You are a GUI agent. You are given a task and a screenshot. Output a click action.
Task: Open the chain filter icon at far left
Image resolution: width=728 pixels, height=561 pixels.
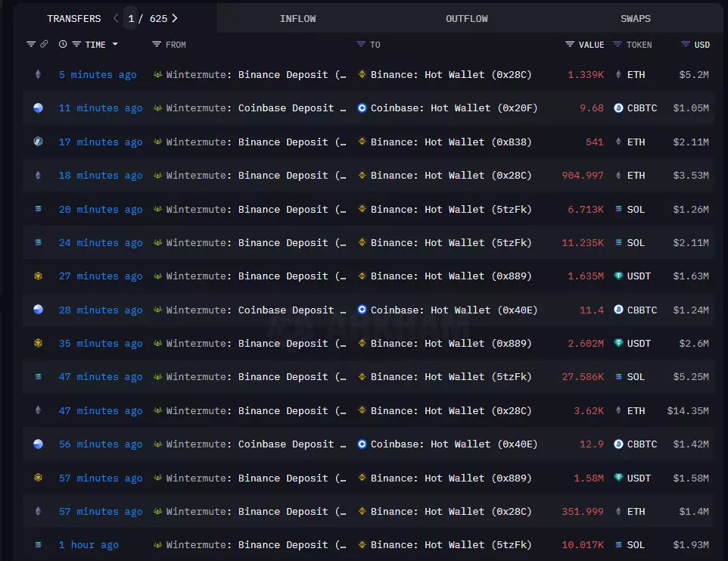[x=31, y=45]
